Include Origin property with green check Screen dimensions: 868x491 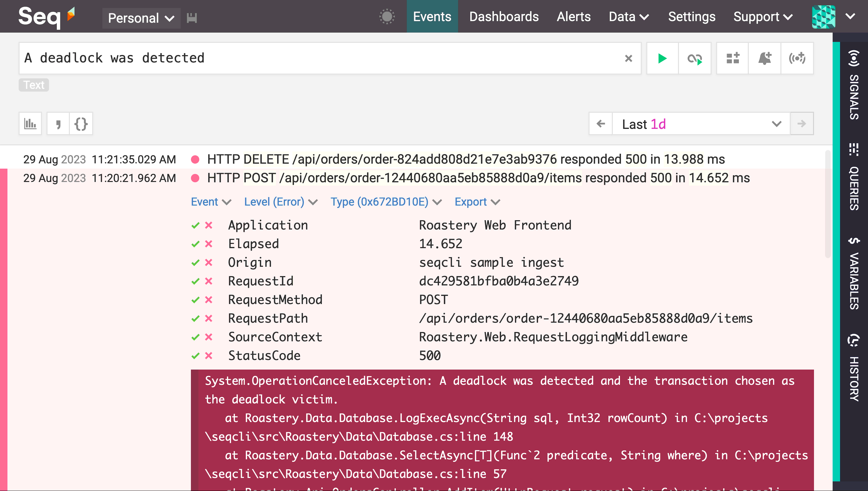click(x=196, y=263)
